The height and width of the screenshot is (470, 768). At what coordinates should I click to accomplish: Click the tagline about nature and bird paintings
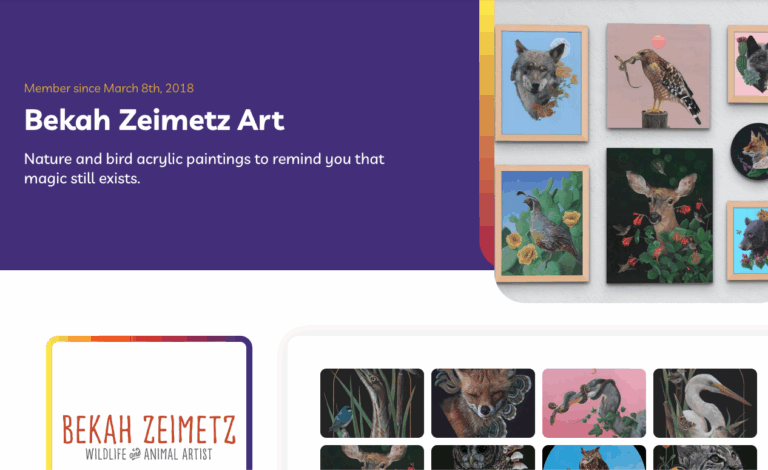[x=204, y=168]
